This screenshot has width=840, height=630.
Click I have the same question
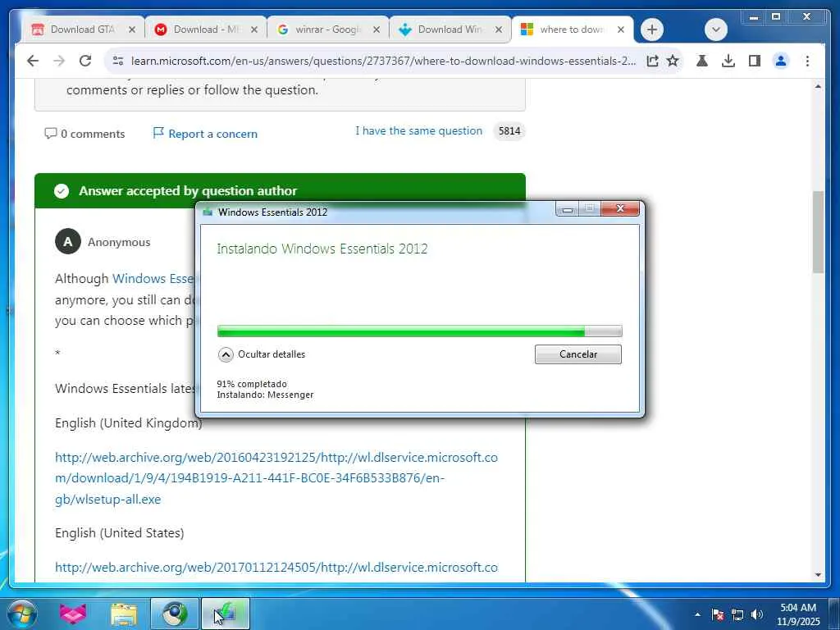point(419,130)
